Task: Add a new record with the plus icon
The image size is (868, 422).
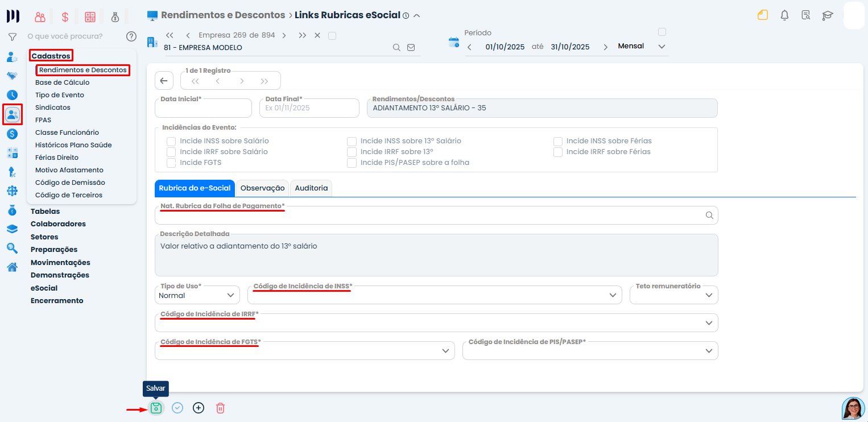Action: [x=198, y=408]
